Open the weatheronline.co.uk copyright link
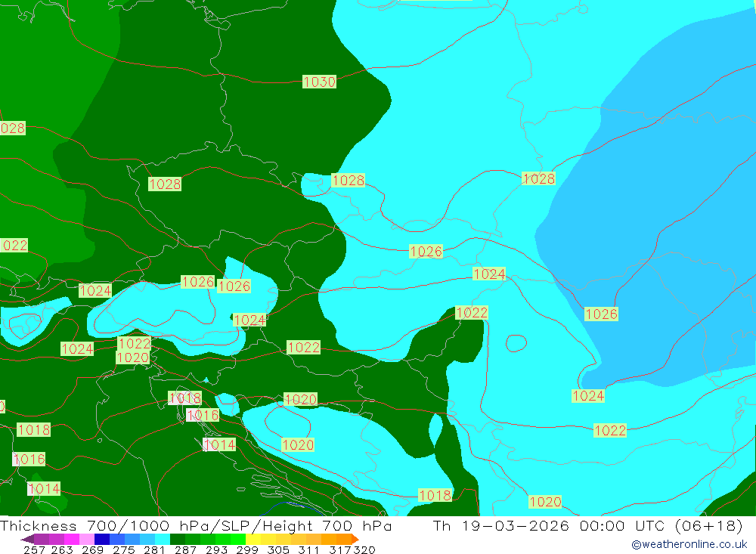 689,544
